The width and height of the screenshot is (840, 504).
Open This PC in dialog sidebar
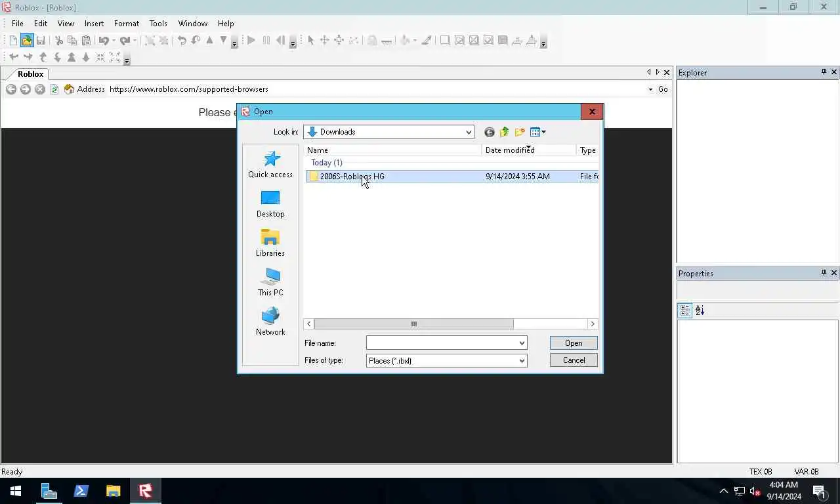click(x=270, y=282)
